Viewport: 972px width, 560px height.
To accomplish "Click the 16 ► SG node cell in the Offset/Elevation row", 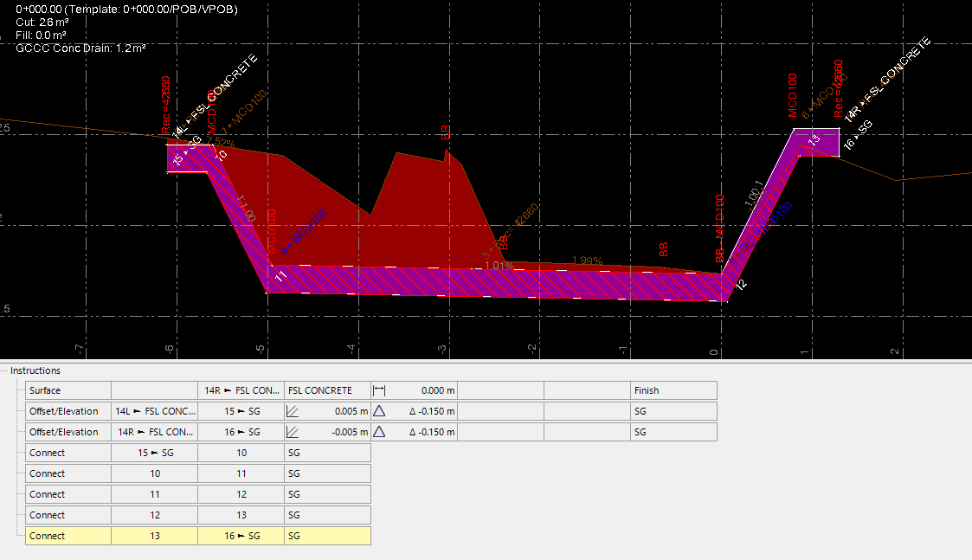I will coord(241,432).
